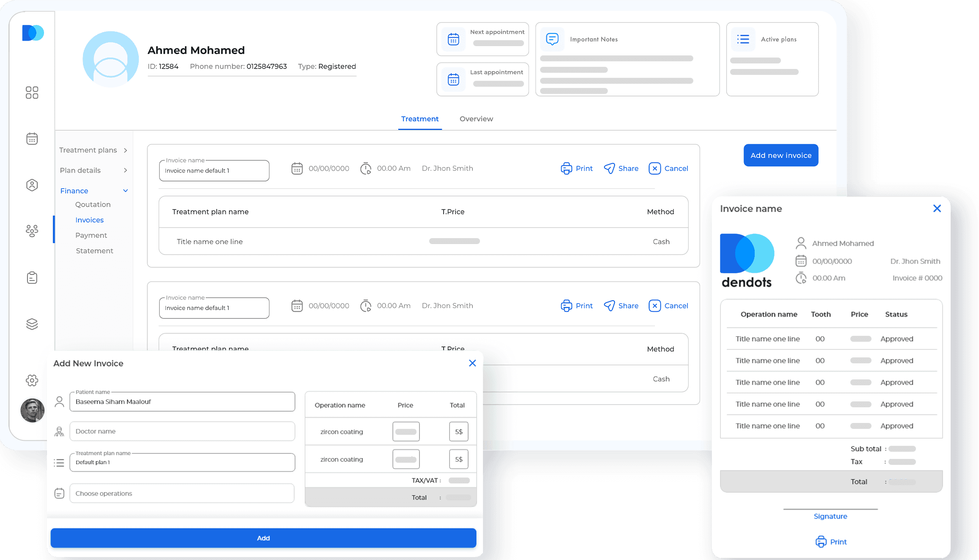Collapse the Finance section
The image size is (979, 560).
(125, 191)
